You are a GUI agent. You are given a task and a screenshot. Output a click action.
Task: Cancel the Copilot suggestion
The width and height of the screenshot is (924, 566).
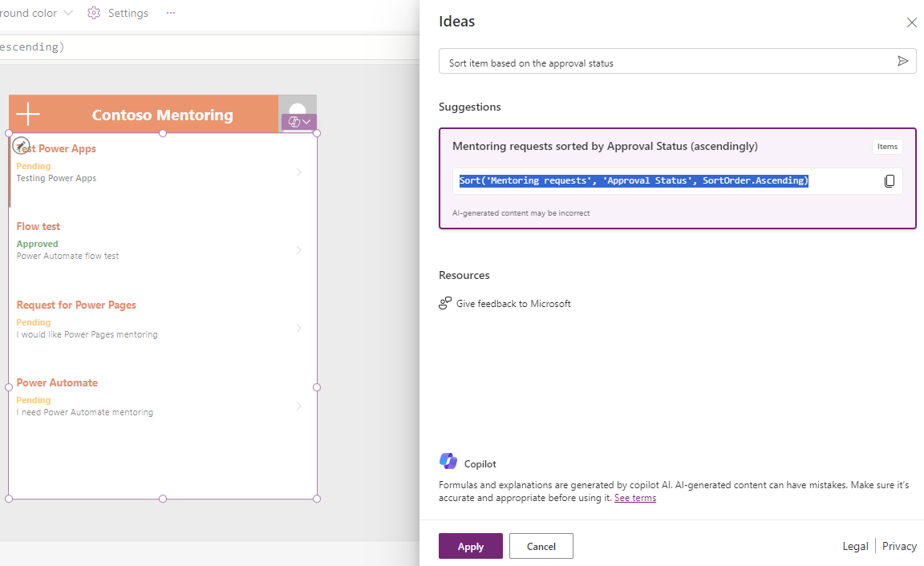[541, 546]
